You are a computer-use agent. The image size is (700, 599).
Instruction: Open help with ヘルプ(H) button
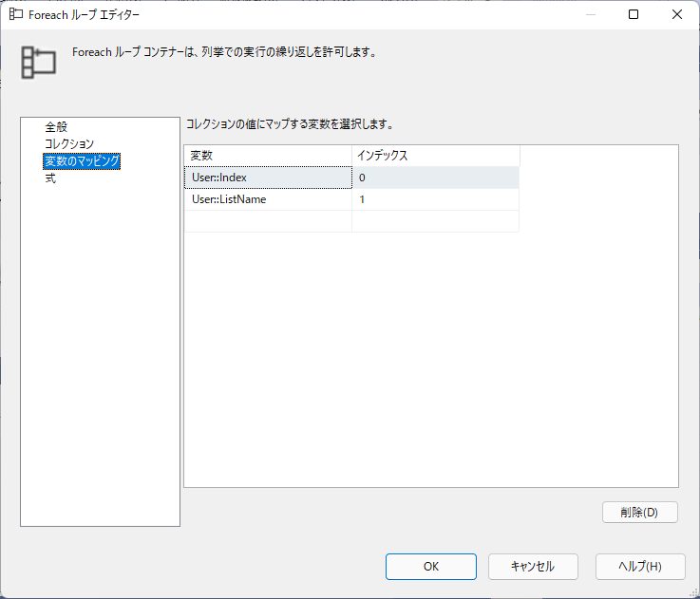(x=640, y=567)
